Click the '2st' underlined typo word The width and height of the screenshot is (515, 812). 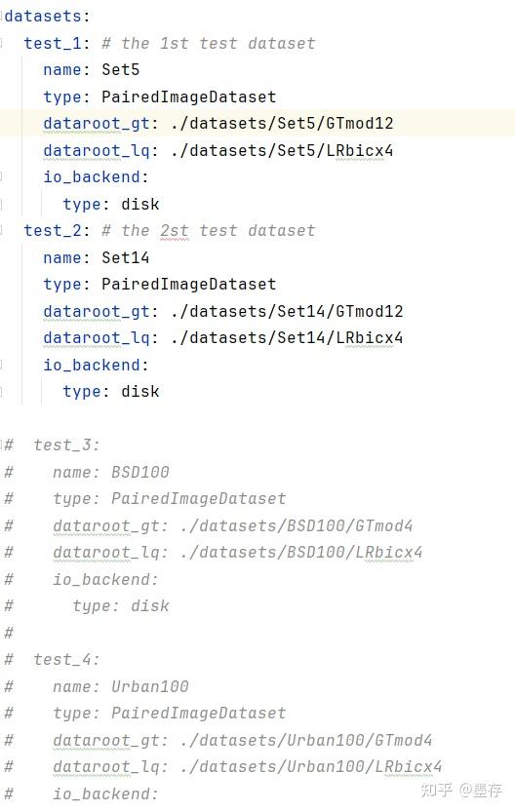point(174,230)
